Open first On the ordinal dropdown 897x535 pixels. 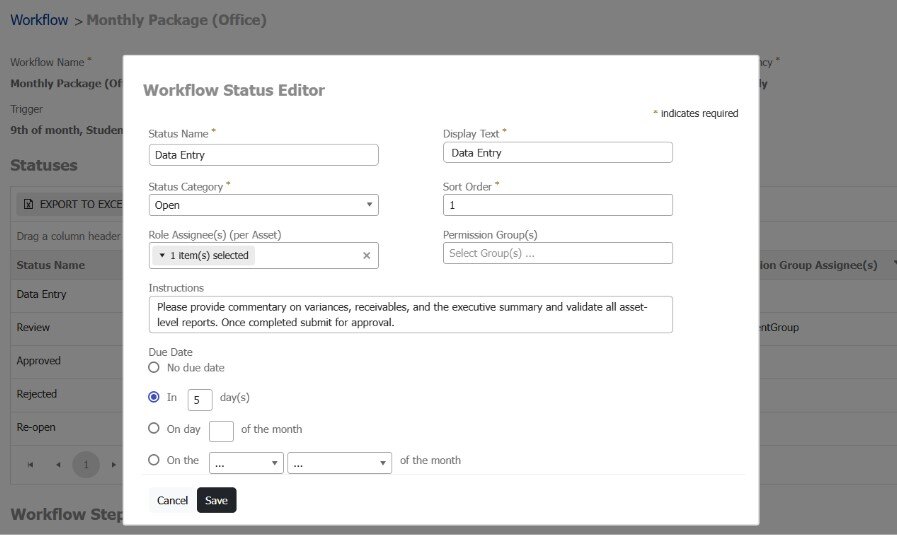click(246, 463)
